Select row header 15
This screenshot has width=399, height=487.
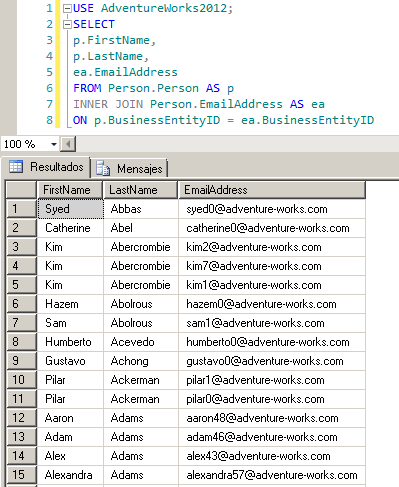pos(21,475)
